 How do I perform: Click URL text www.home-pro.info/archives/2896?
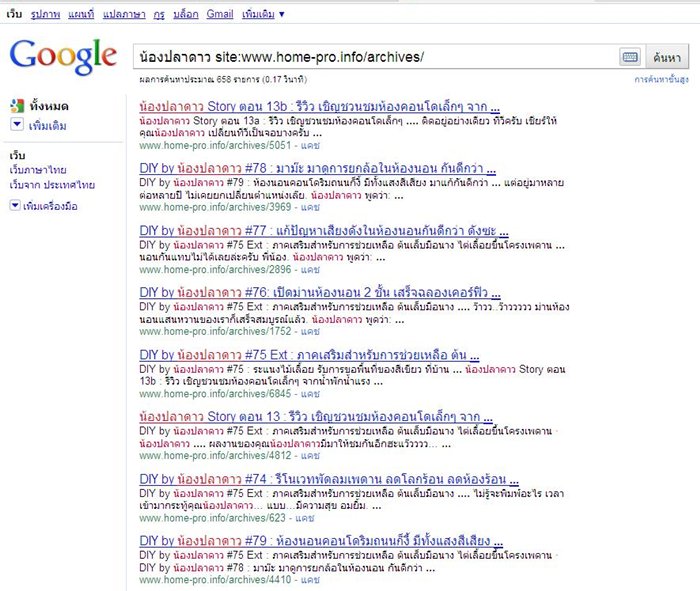coord(215,270)
